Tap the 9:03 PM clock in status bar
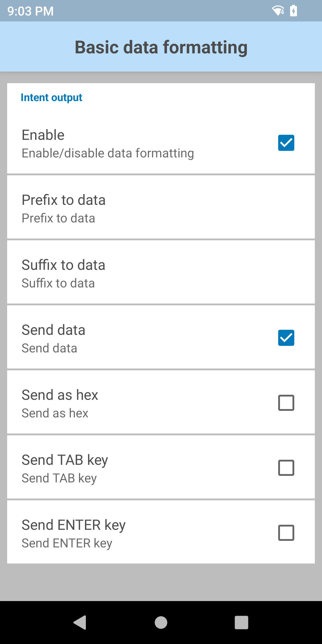The height and width of the screenshot is (644, 322). tap(30, 11)
